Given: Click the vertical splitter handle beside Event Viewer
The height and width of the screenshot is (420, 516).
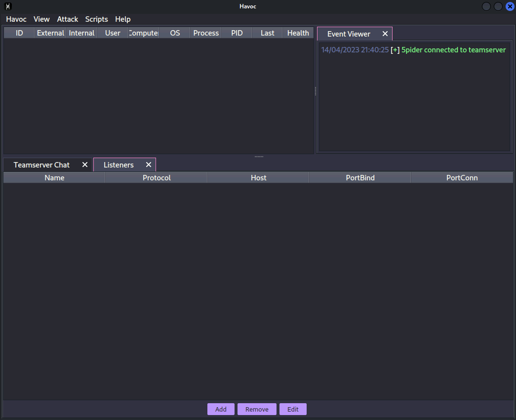Looking at the screenshot, I should (315, 91).
